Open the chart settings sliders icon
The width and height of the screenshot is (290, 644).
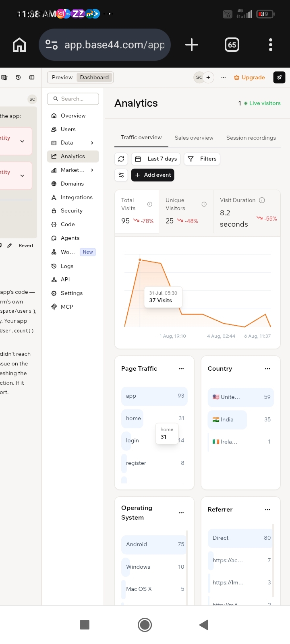coord(121,175)
